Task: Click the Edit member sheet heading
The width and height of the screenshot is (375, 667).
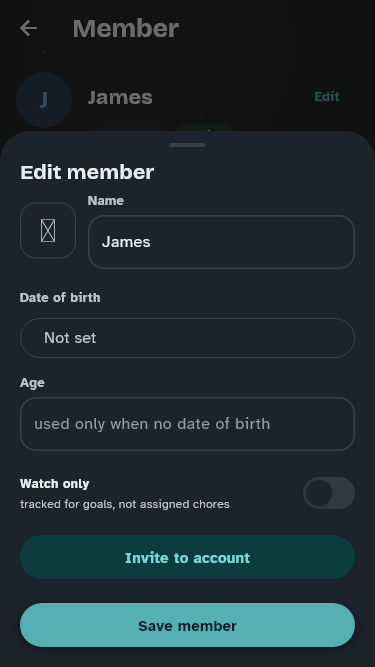Action: [87, 172]
